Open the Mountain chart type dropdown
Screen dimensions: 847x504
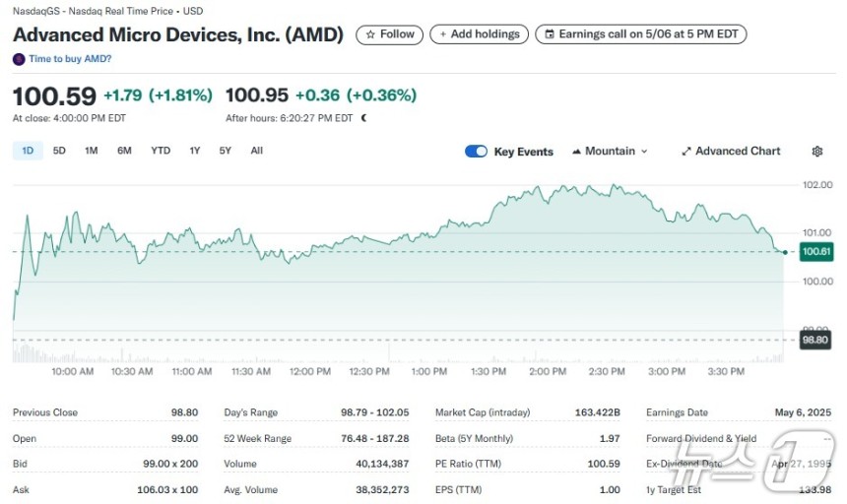point(610,152)
